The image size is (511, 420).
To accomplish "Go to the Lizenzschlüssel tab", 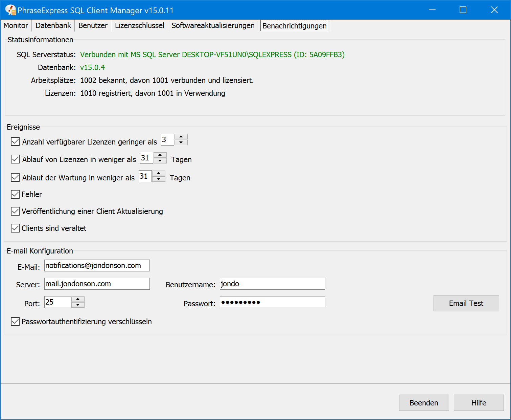I will [x=139, y=26].
